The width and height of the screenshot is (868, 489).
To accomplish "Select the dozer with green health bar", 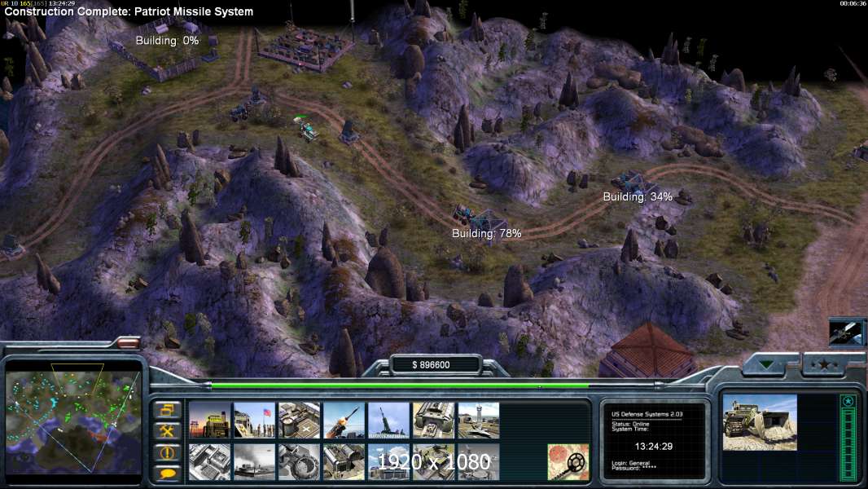I will [x=308, y=130].
